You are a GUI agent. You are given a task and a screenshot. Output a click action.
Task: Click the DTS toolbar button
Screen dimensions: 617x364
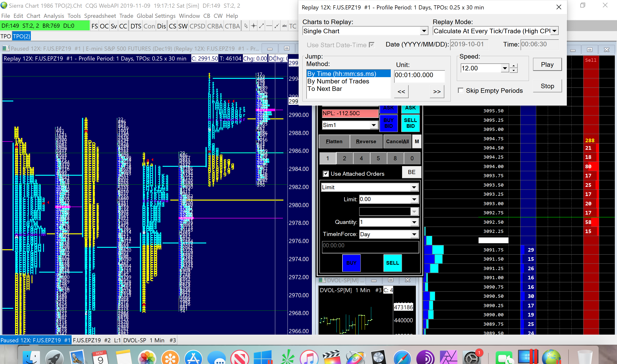pyautogui.click(x=136, y=26)
